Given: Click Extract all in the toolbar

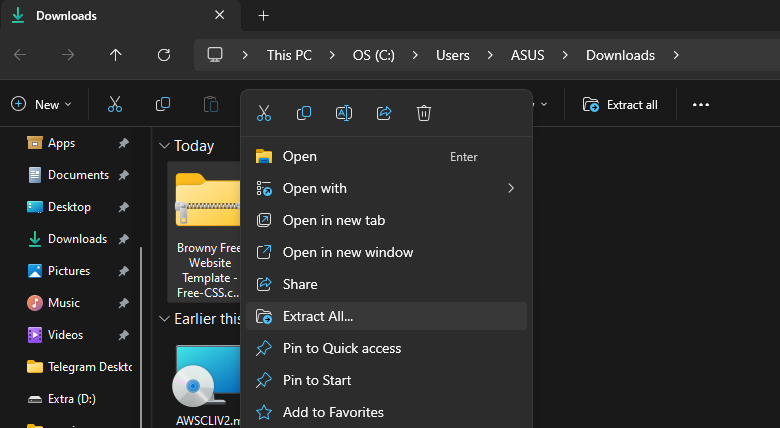Looking at the screenshot, I should [620, 104].
